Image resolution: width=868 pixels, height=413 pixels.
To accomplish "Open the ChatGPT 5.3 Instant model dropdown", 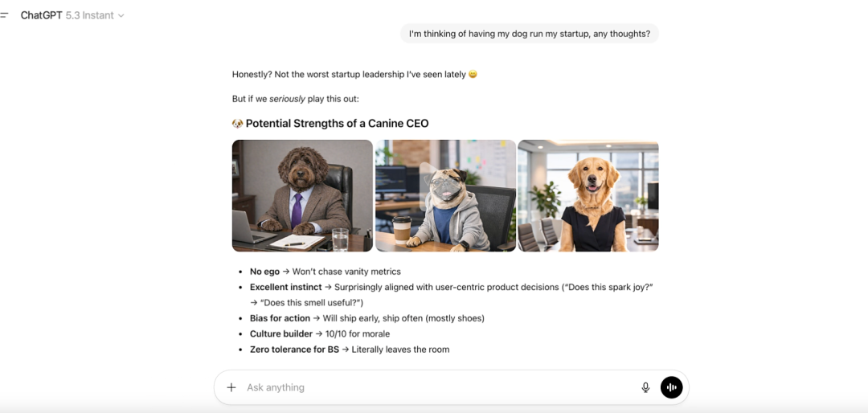I will coord(72,15).
